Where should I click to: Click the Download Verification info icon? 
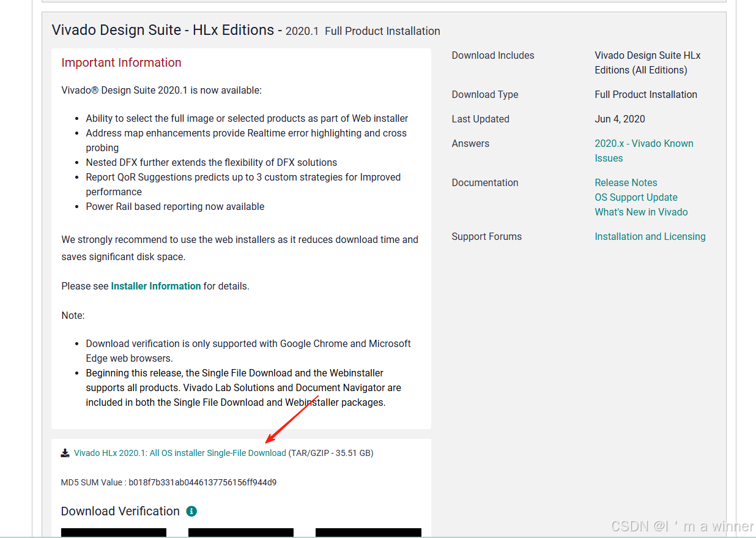click(x=191, y=511)
